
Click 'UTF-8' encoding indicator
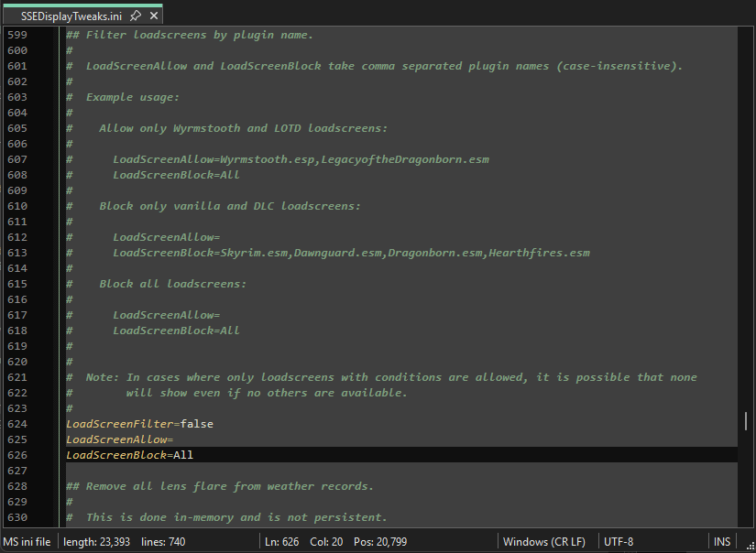619,542
